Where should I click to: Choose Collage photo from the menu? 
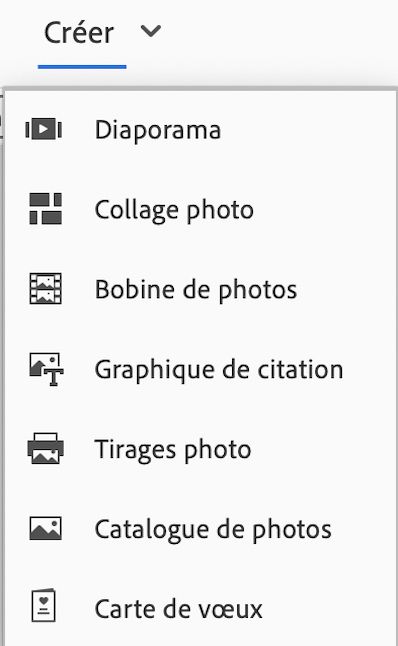(x=174, y=210)
